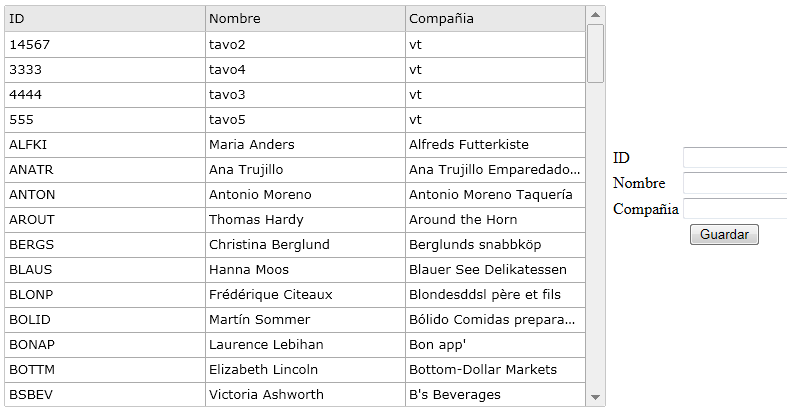Focus the Compañia input field
The image size is (787, 413).
tap(735, 208)
